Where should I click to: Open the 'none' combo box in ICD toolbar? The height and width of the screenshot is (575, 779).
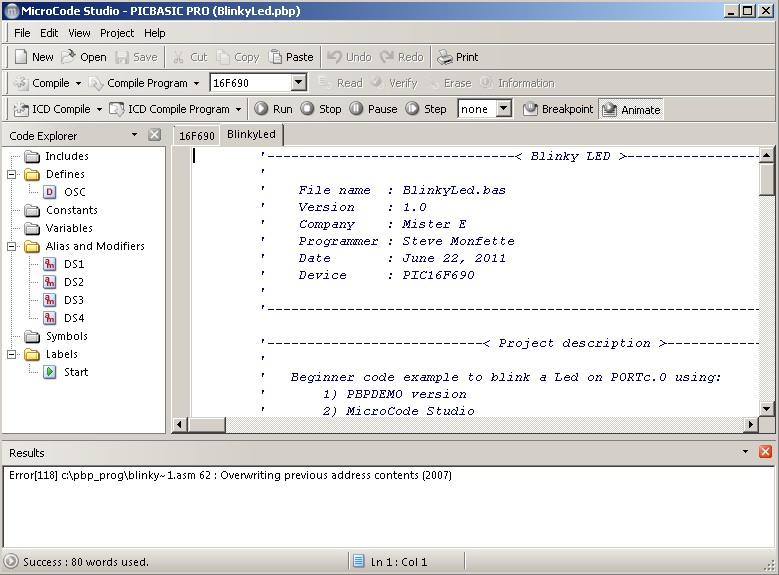click(x=503, y=109)
